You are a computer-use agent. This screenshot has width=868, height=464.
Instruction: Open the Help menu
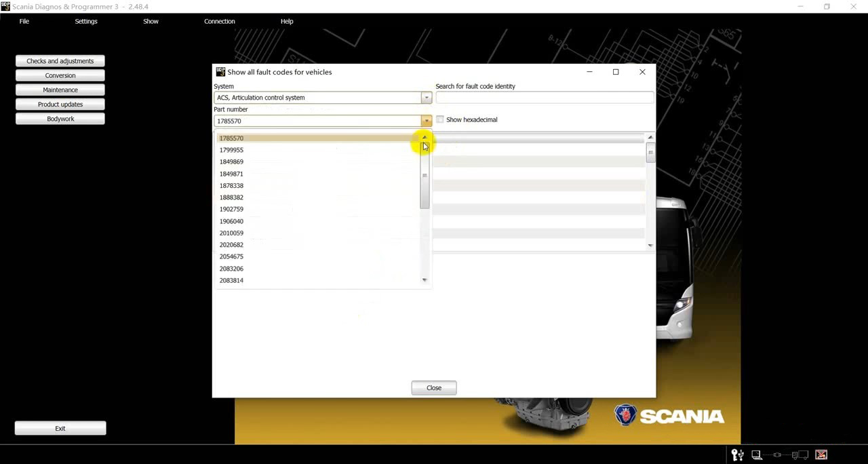(287, 21)
